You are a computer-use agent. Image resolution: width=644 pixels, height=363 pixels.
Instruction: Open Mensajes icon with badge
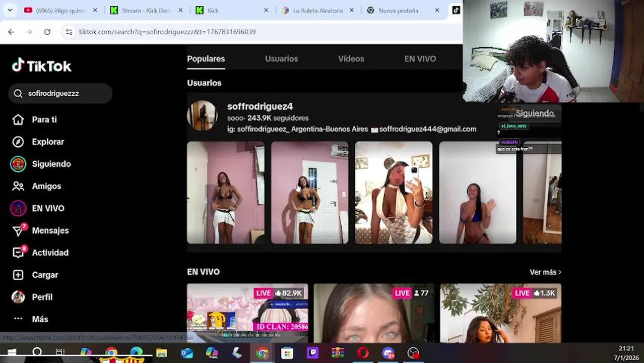point(19,230)
